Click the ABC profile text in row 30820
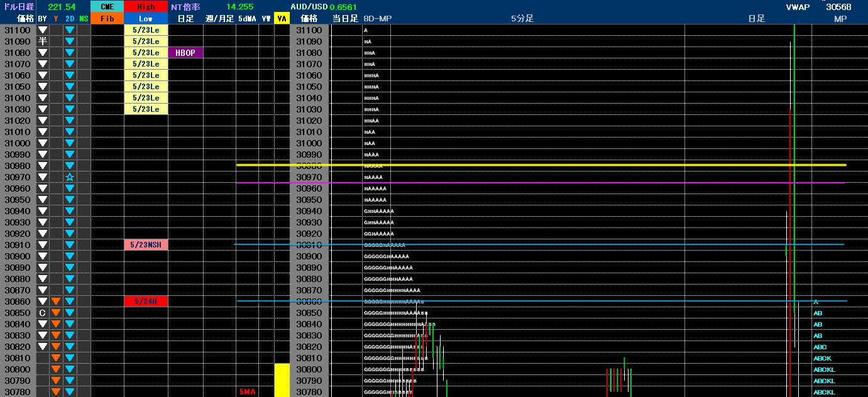This screenshot has height=397, width=868. tap(820, 347)
